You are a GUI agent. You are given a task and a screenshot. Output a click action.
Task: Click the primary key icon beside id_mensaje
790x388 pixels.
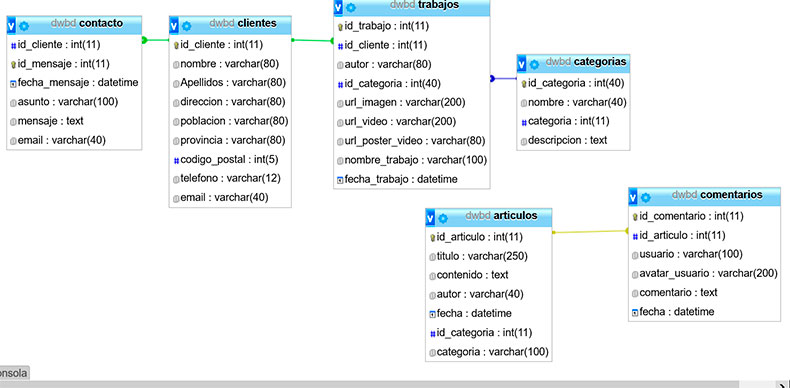[x=14, y=64]
